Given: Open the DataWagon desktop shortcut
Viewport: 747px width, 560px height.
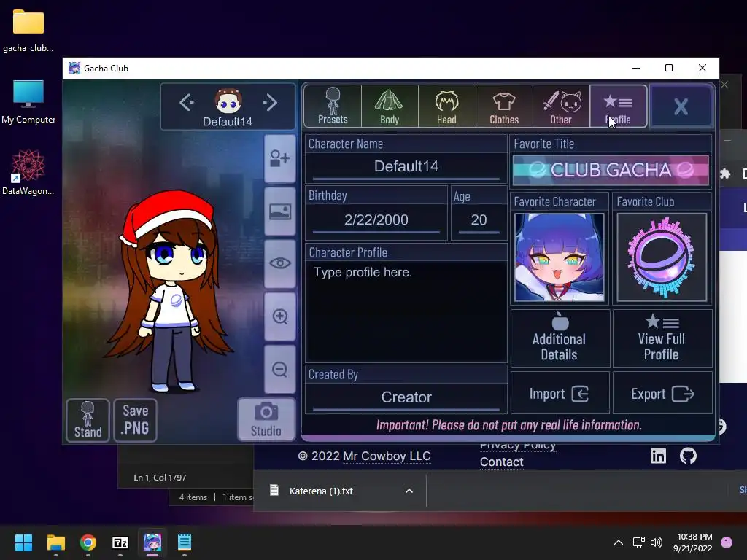Looking at the screenshot, I should coord(28,172).
